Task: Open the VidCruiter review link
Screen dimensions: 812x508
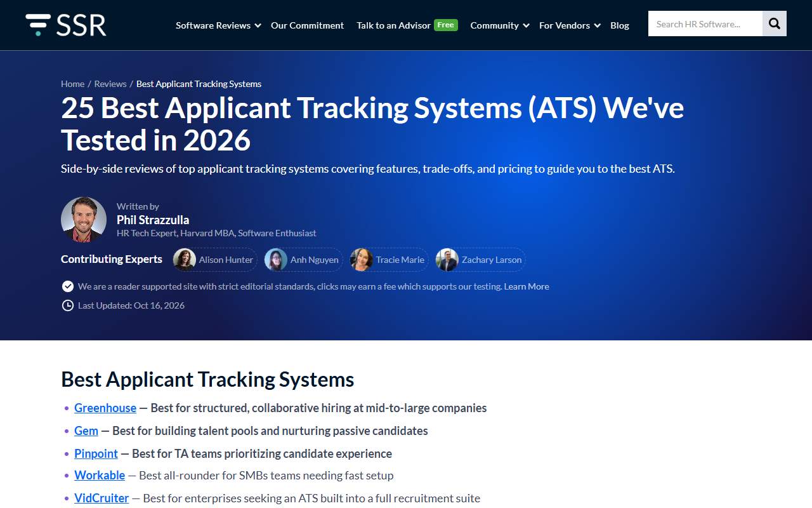Action: [x=101, y=498]
